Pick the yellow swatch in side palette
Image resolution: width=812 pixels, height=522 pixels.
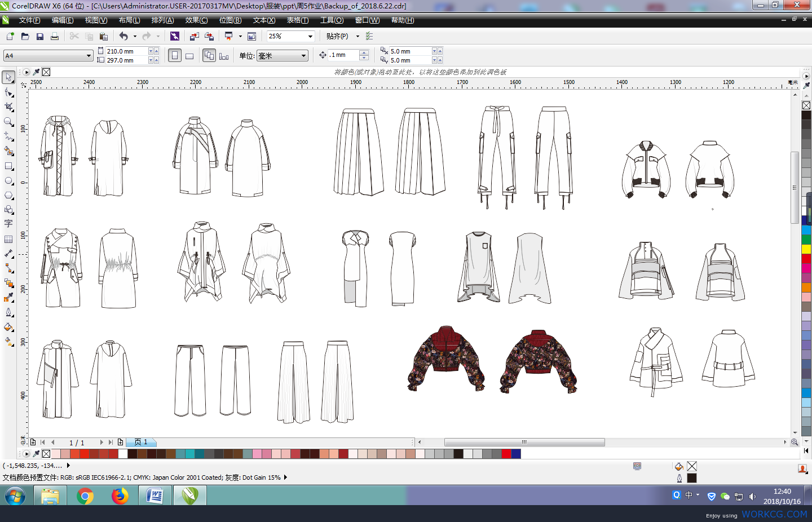point(806,249)
